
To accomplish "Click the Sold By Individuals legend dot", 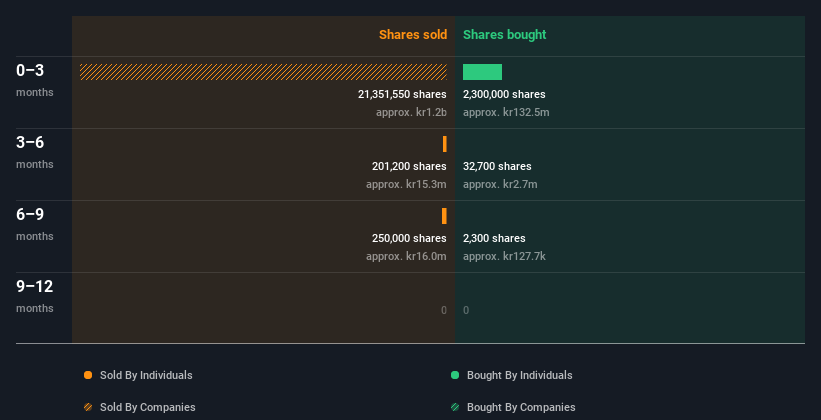I will 88,375.
